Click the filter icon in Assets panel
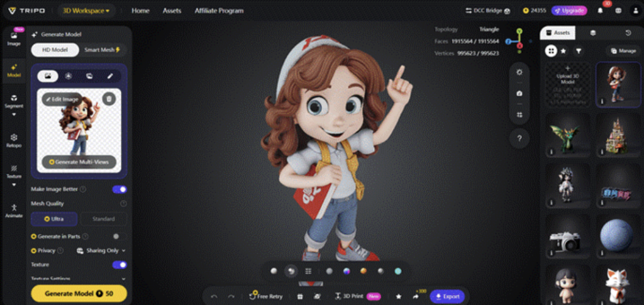The height and width of the screenshot is (305, 644). (x=578, y=51)
